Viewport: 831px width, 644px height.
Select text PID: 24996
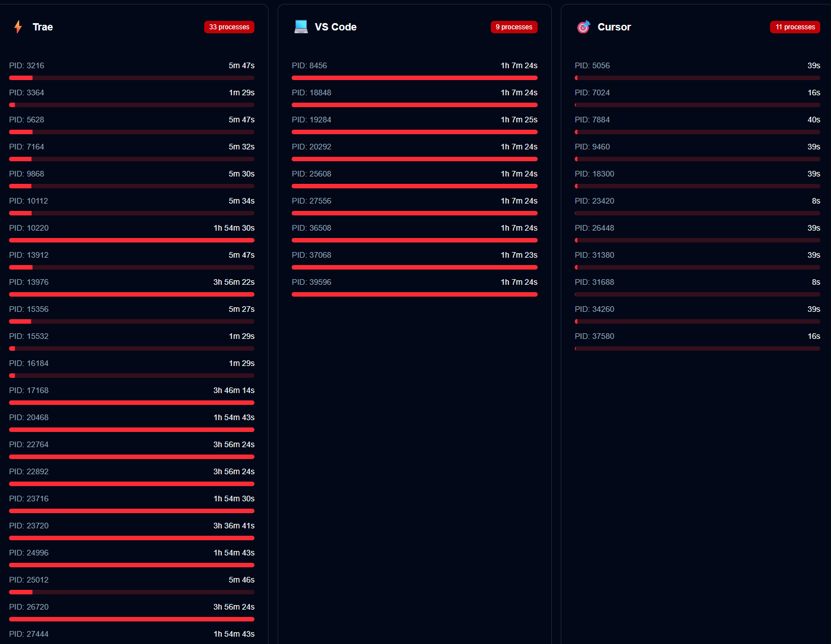tap(29, 553)
